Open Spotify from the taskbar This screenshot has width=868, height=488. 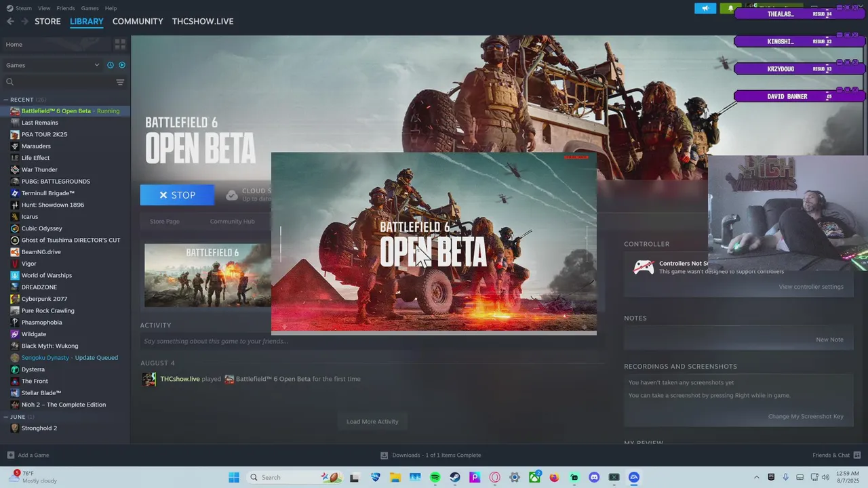coord(435,477)
